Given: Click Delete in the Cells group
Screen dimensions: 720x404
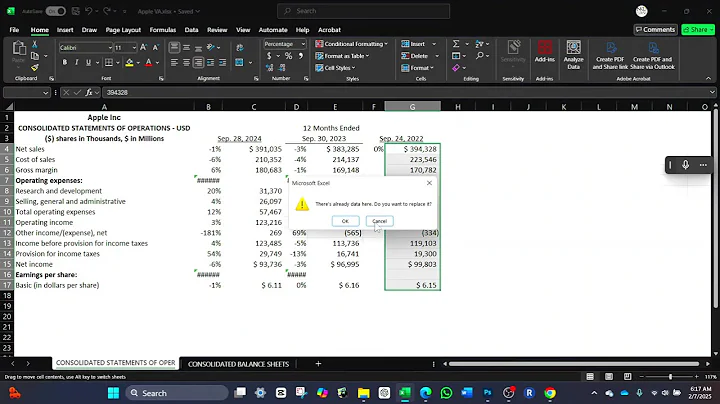Looking at the screenshot, I should (x=415, y=56).
